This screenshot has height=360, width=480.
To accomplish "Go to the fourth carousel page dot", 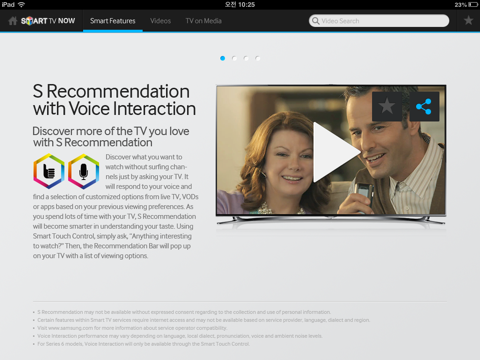I will (x=257, y=58).
